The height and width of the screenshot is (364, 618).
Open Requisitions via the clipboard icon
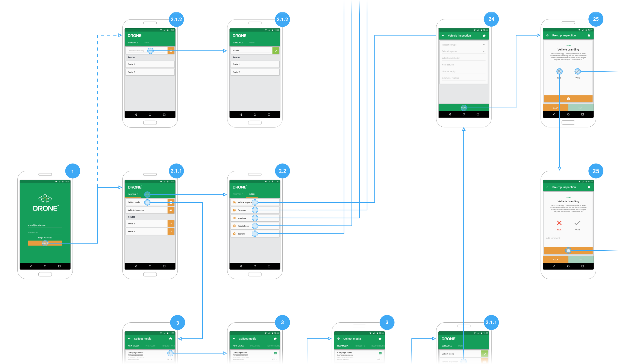[234, 226]
